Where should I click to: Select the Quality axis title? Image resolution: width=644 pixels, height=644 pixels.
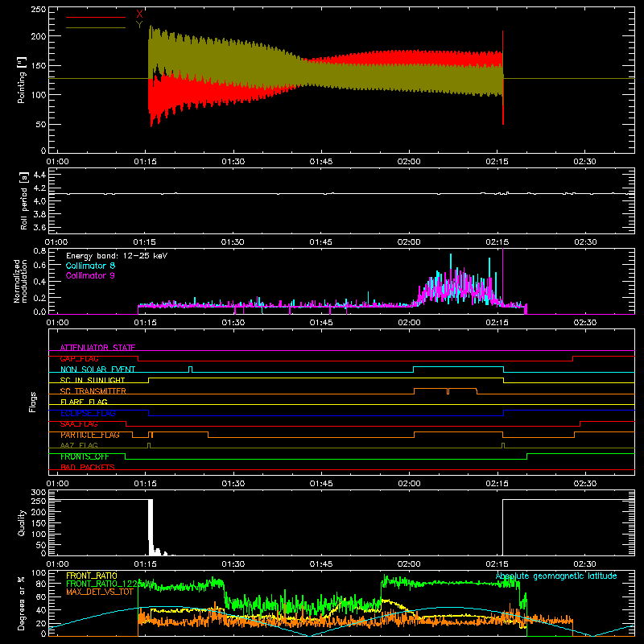(x=22, y=522)
